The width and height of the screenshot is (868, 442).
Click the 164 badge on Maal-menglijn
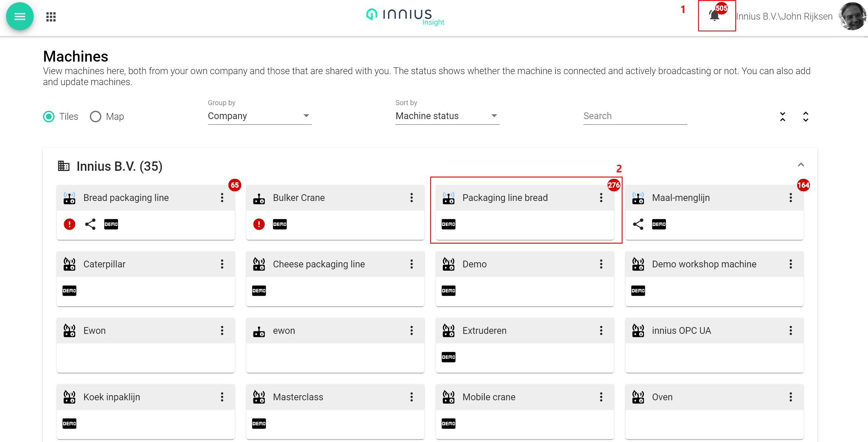pyautogui.click(x=803, y=185)
